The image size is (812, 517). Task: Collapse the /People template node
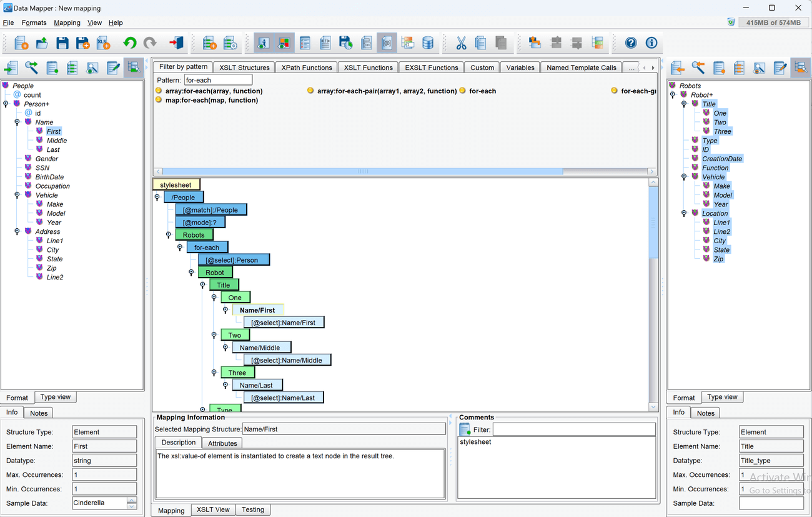click(157, 198)
